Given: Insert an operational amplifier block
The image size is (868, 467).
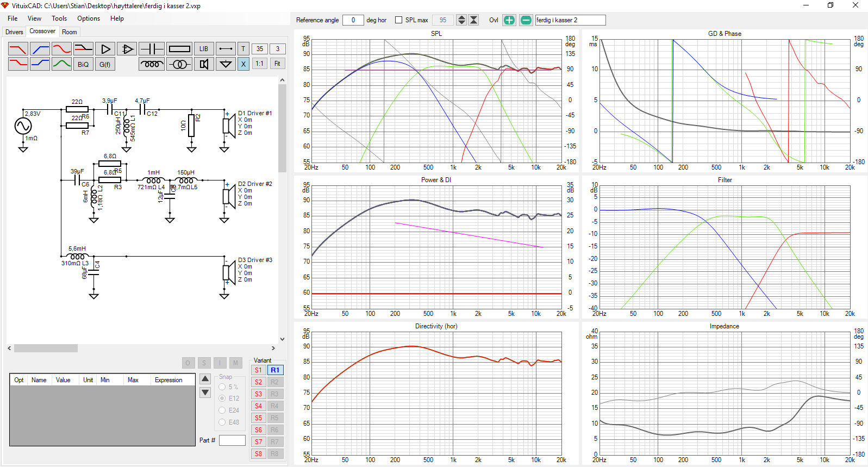Looking at the screenshot, I should (127, 49).
